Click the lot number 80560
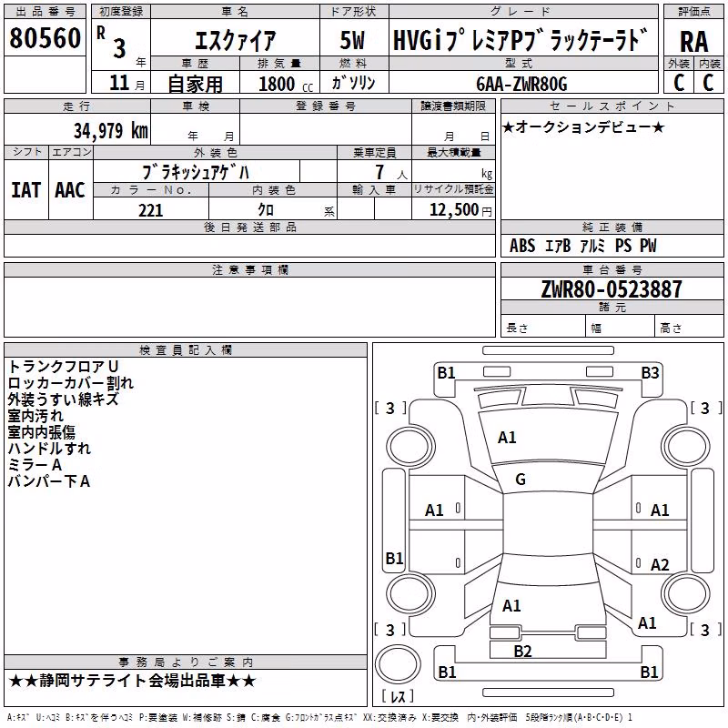The image size is (728, 728). pyautogui.click(x=45, y=38)
